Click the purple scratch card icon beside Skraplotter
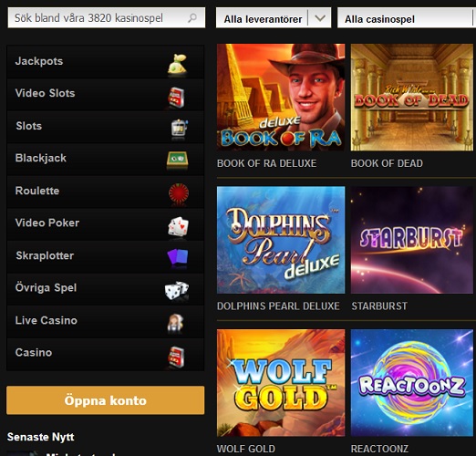The image size is (476, 456). (x=178, y=258)
